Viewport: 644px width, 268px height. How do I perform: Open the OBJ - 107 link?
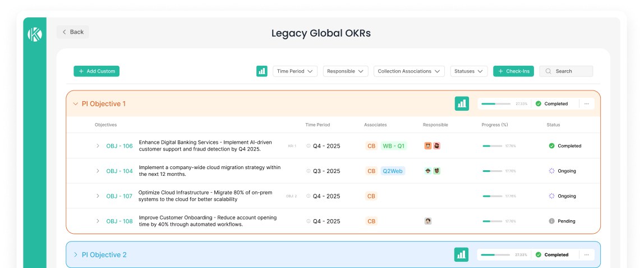click(x=119, y=196)
